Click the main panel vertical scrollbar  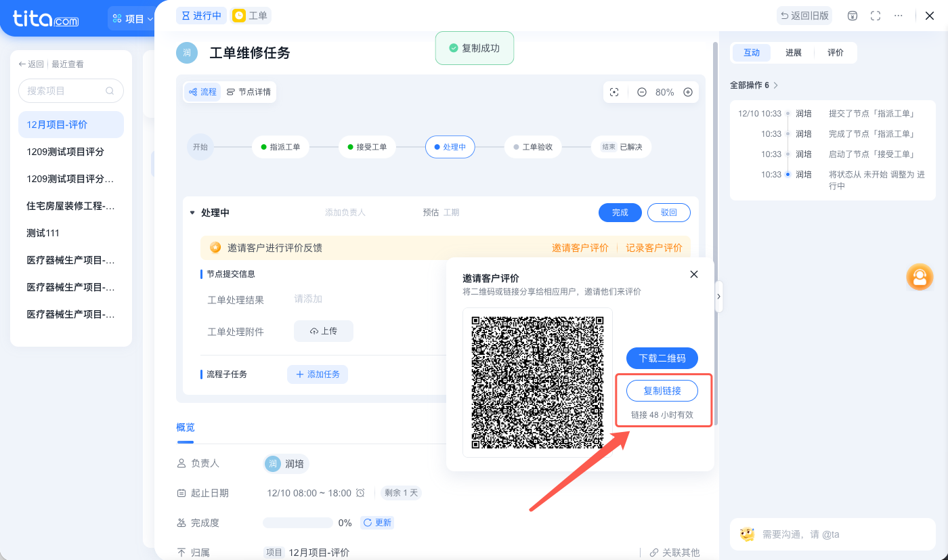click(715, 234)
